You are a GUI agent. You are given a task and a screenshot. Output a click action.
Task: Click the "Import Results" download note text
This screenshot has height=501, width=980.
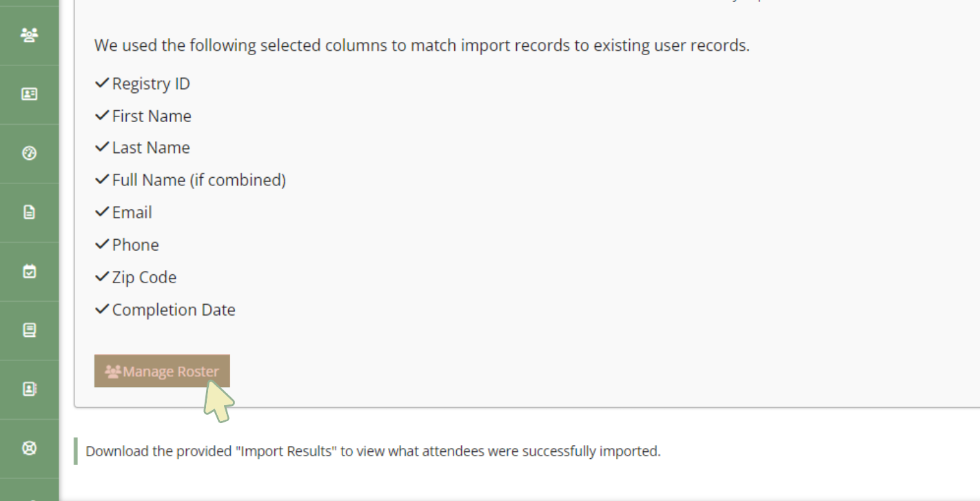click(373, 451)
